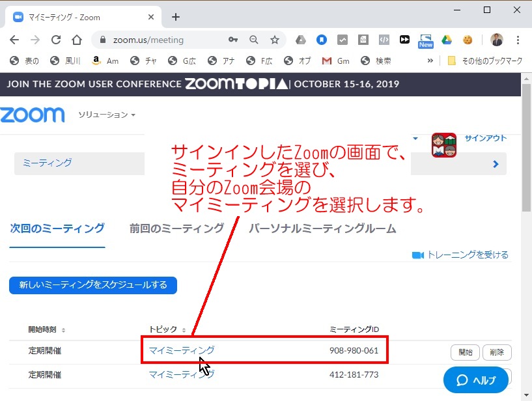Click the ミーティングID column header
532x401 pixels.
[354, 329]
